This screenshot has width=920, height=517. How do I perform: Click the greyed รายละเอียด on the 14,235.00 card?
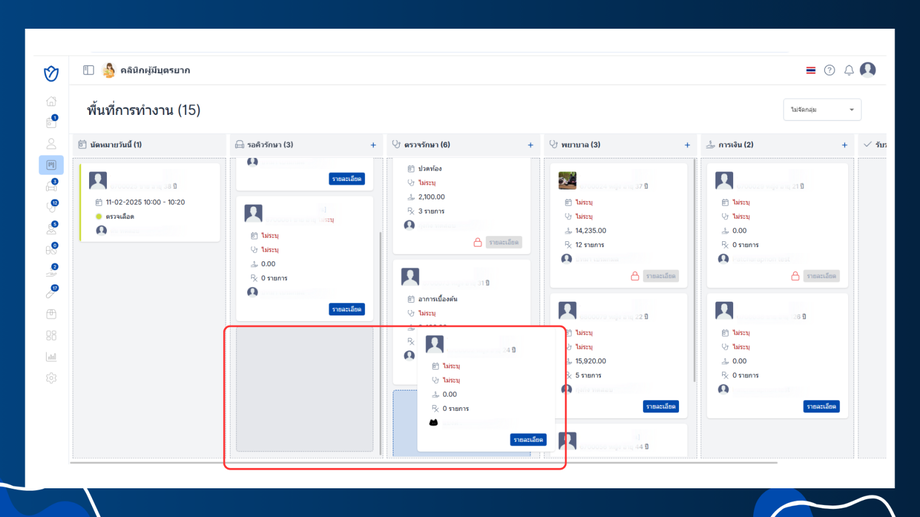[x=661, y=276]
